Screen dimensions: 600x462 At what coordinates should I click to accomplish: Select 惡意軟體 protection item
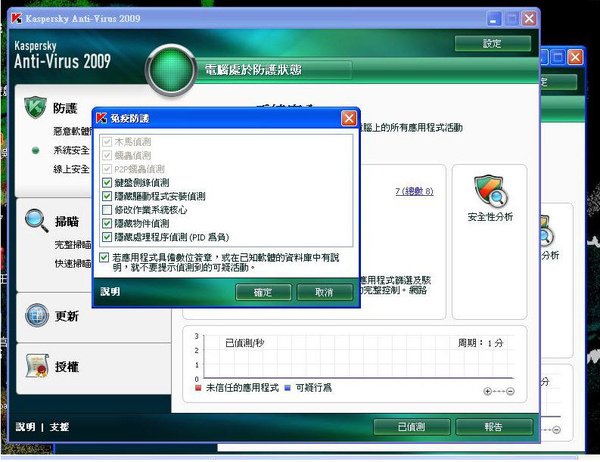[x=73, y=131]
